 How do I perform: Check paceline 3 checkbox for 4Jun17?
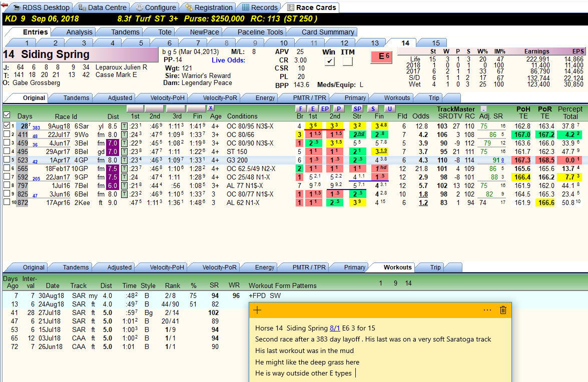7,142
